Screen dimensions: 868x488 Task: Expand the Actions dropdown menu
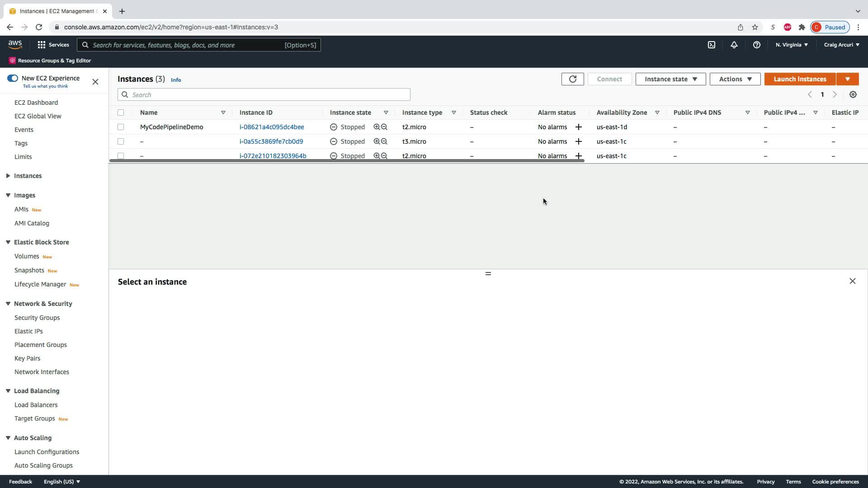click(x=735, y=79)
